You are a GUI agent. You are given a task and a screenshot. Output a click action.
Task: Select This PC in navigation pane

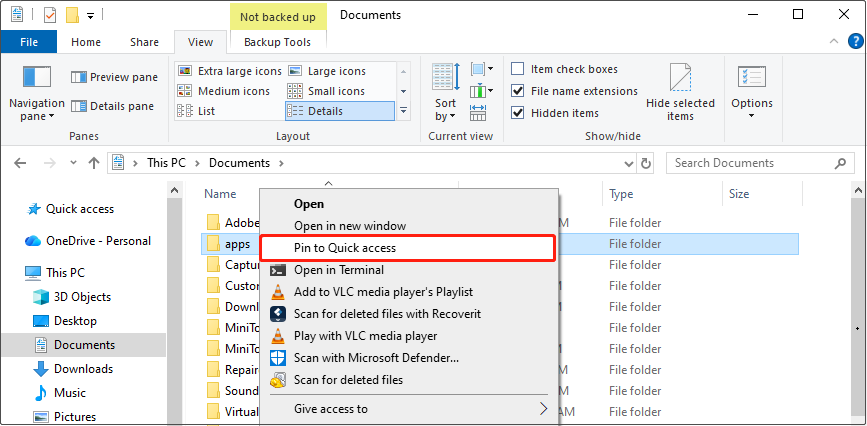tap(54, 273)
